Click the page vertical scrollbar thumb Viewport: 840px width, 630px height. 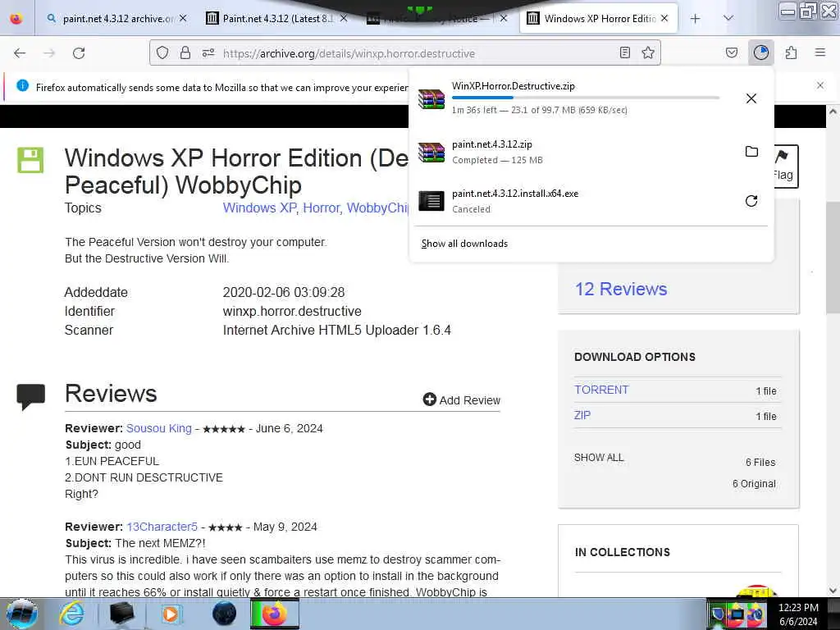[x=833, y=257]
